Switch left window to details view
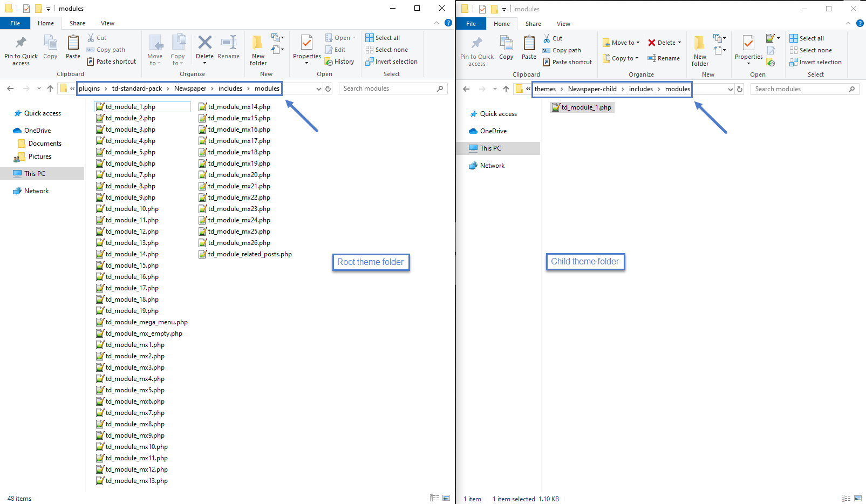Image resolution: width=866 pixels, height=504 pixels. click(434, 498)
